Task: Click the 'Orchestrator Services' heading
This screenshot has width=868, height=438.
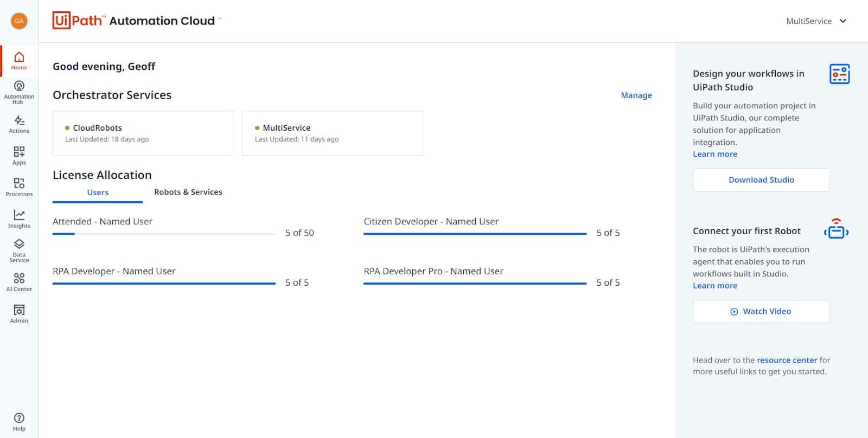Action: click(112, 95)
